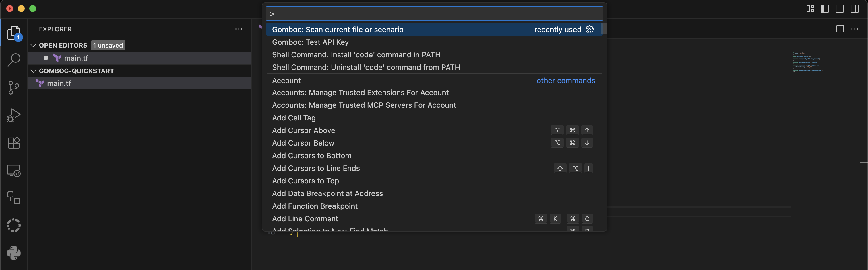Viewport: 868px width, 270px height.
Task: Toggle the primary side bar visibility
Action: pos(825,9)
